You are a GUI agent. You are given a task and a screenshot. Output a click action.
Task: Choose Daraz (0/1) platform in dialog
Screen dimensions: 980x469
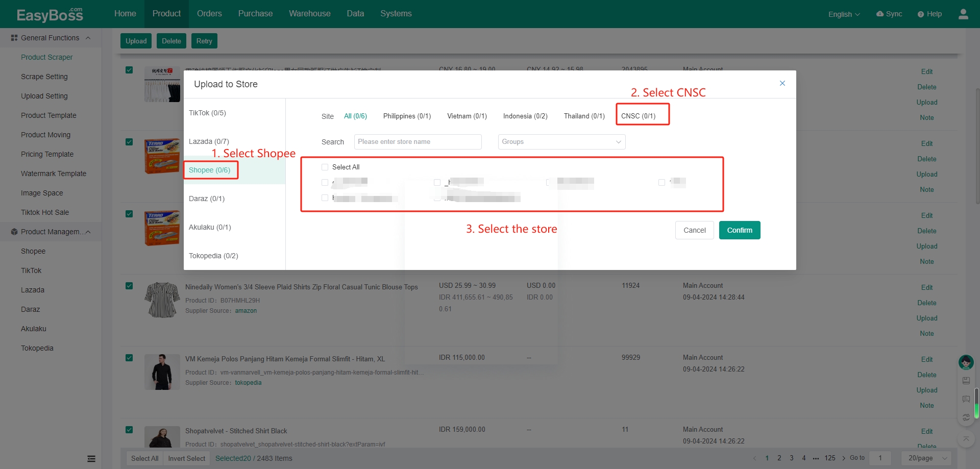[234, 199]
